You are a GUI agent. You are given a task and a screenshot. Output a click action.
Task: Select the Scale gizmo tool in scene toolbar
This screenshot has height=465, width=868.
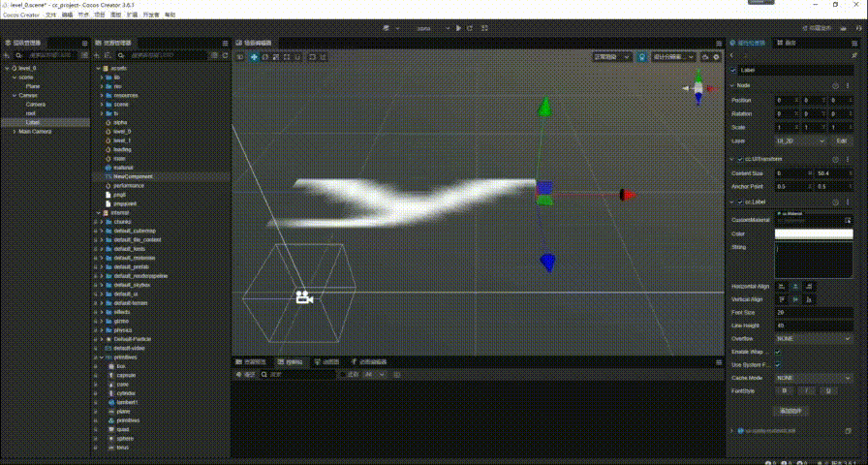coord(276,57)
